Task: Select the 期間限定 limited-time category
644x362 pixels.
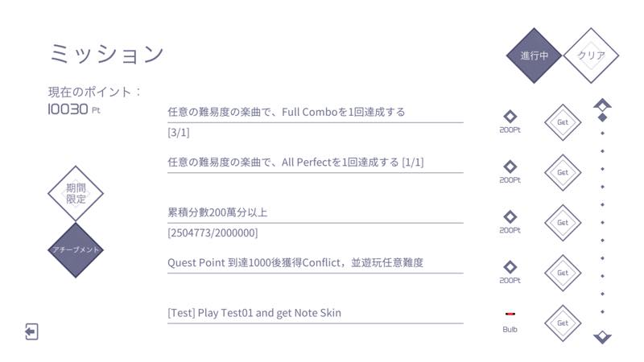Action: 76,193
